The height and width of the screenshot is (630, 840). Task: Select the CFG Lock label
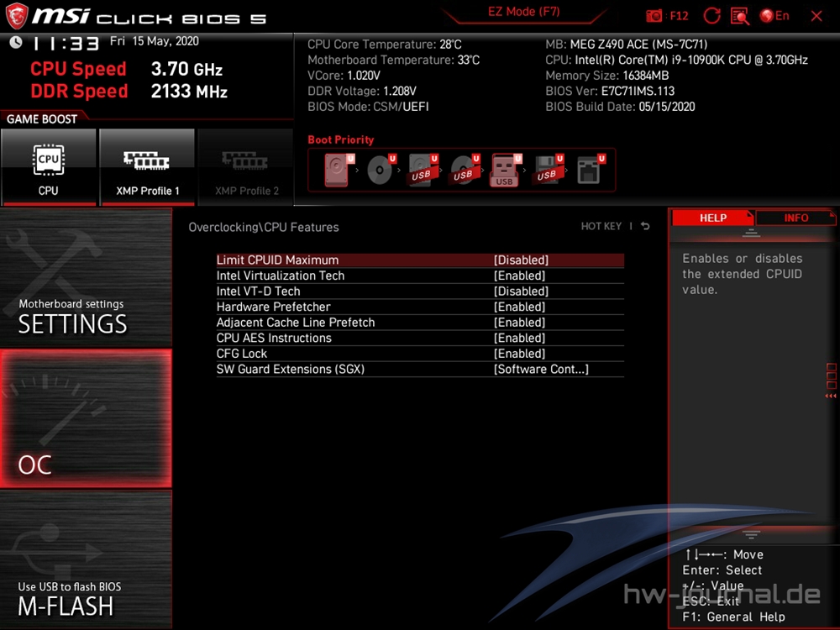point(242,354)
